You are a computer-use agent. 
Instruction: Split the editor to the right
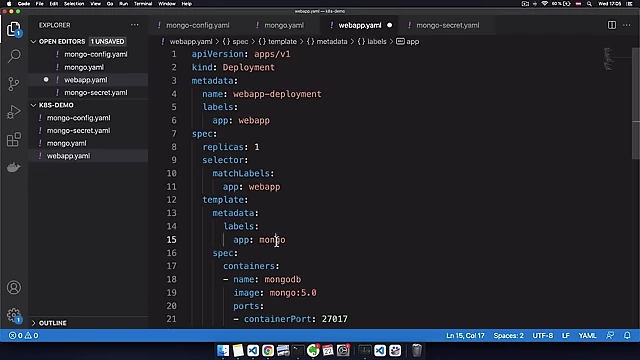coord(611,25)
